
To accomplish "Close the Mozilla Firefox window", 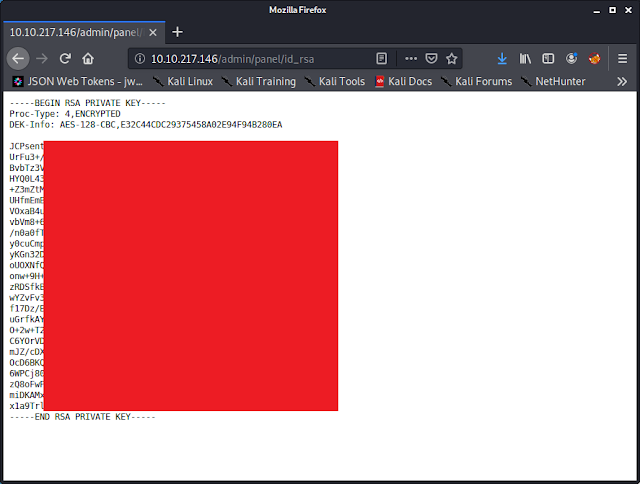I will [x=629, y=10].
